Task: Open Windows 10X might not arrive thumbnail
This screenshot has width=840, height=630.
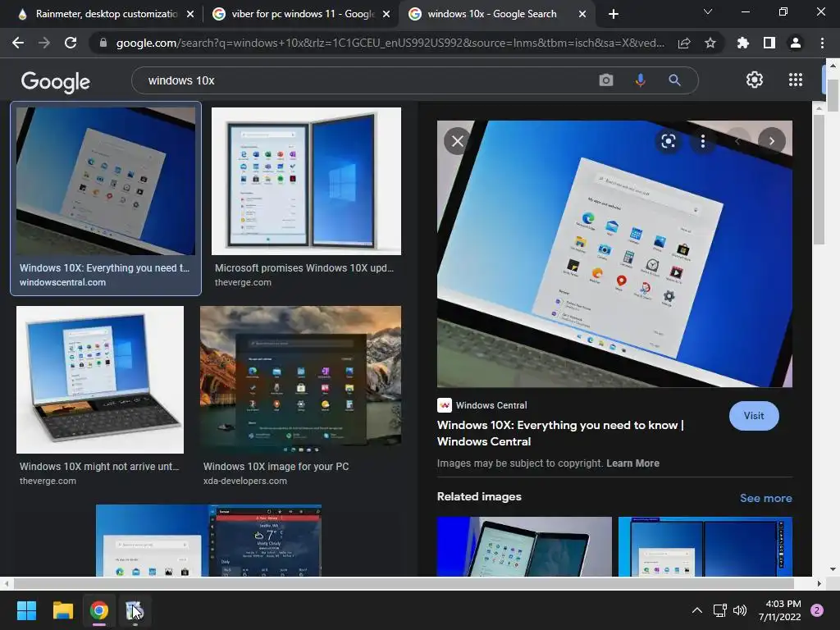Action: [x=99, y=379]
